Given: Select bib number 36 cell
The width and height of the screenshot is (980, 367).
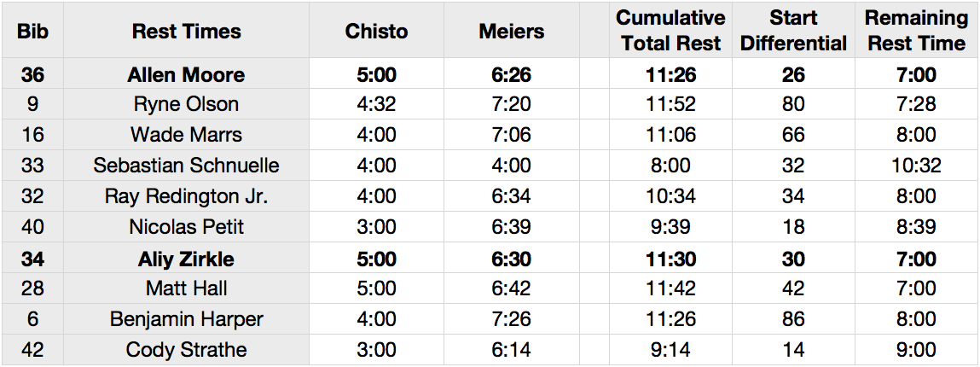Looking at the screenshot, I should coord(32,74).
